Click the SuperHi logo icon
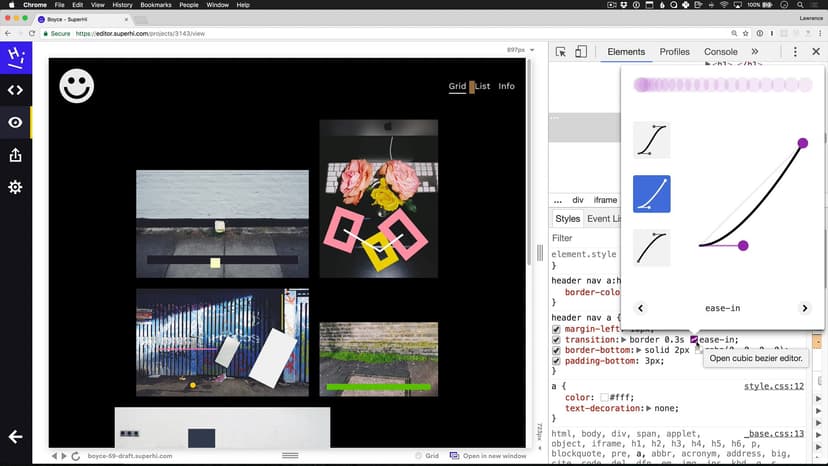 click(x=15, y=58)
